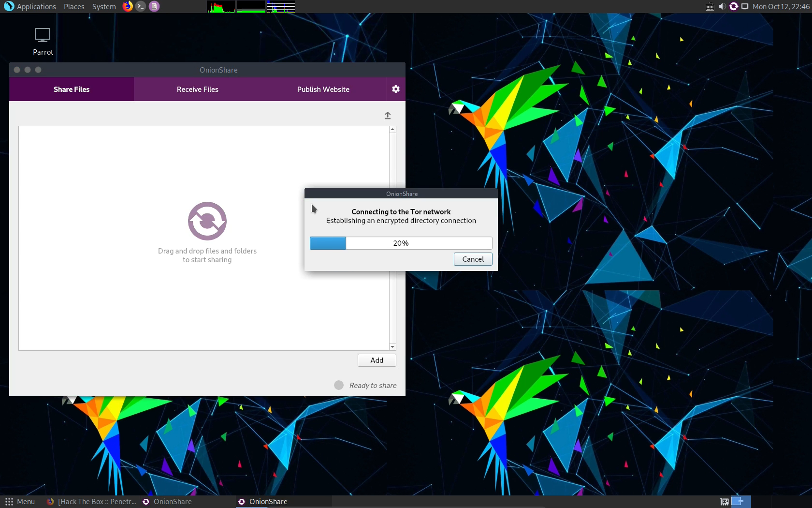Switch to the Receive Files tab

197,89
